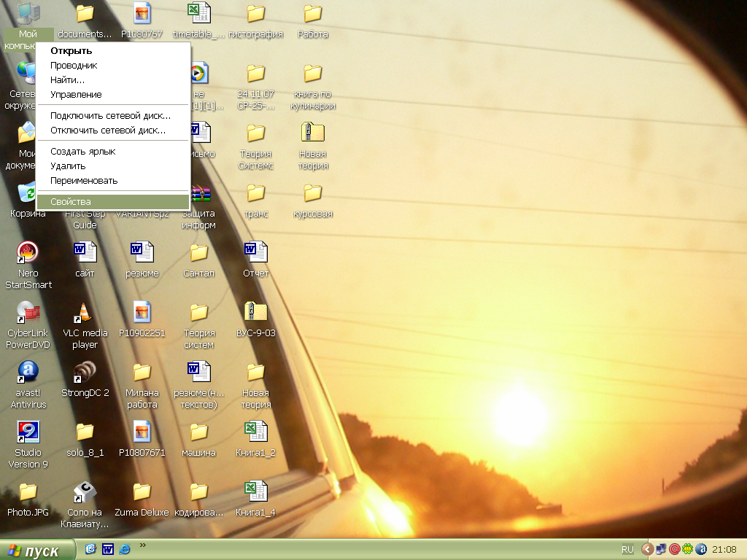Select the CyberLink PowerDVD shortcut
This screenshot has width=747, height=560.
point(28,312)
